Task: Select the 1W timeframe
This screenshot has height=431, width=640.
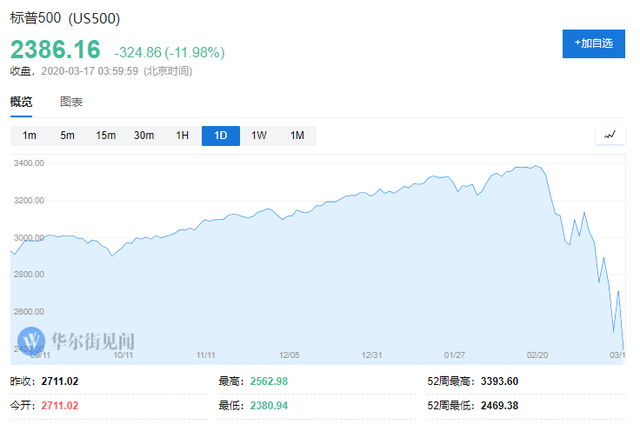Action: tap(259, 136)
